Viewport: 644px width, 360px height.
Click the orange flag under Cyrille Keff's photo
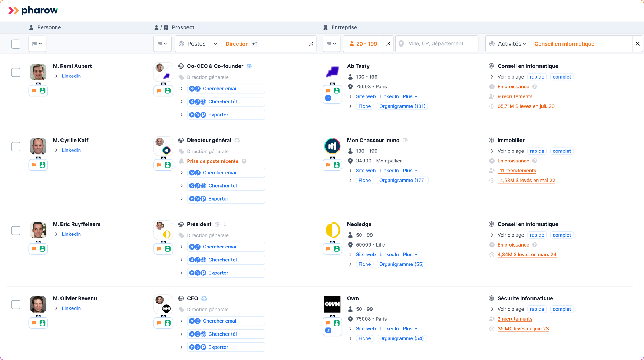coord(34,165)
